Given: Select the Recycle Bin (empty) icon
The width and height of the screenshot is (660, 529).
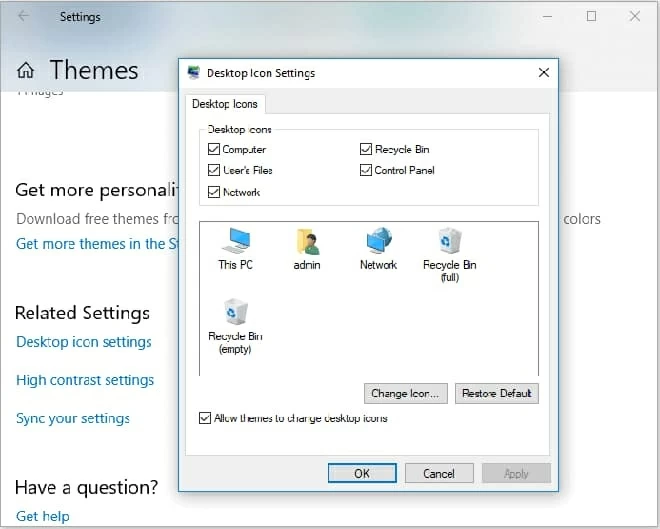Looking at the screenshot, I should pos(235,313).
